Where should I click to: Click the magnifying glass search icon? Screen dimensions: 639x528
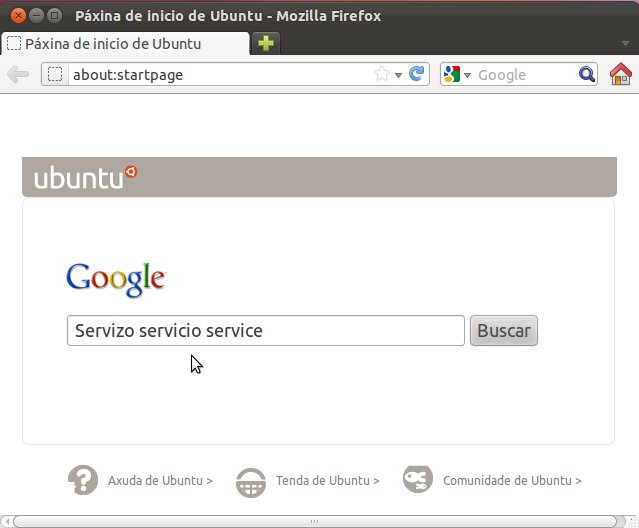pyautogui.click(x=587, y=75)
